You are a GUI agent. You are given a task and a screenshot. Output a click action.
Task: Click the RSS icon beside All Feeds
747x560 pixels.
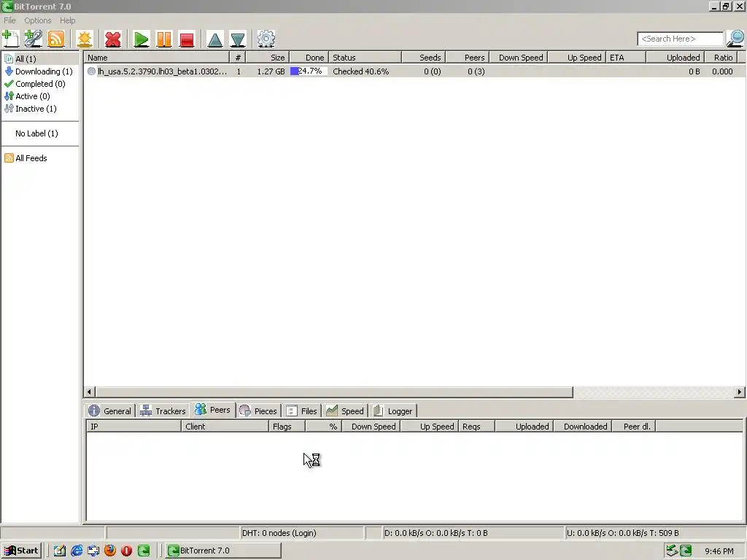(x=9, y=158)
